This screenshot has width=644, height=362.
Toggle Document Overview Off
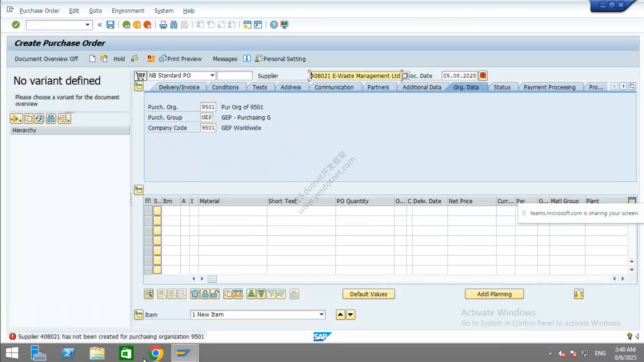[46, 59]
